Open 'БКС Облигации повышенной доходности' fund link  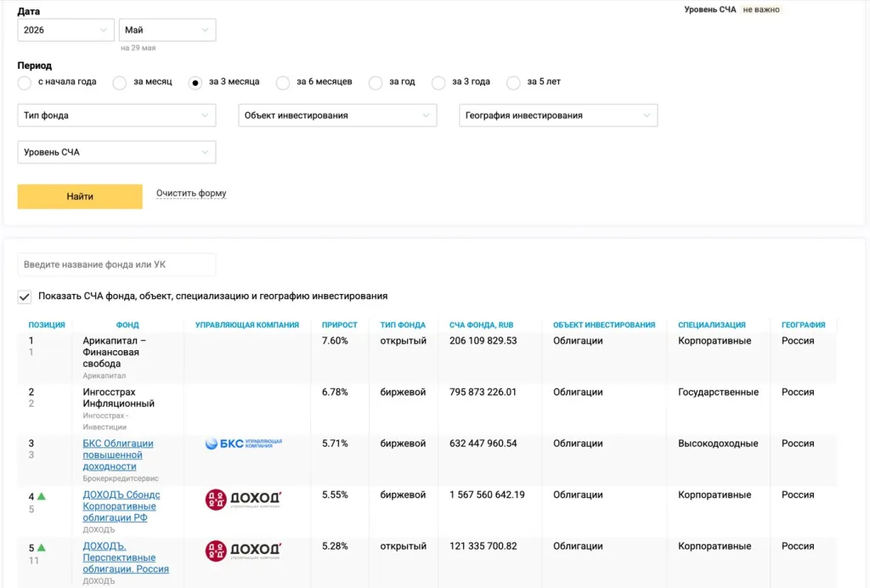point(117,455)
